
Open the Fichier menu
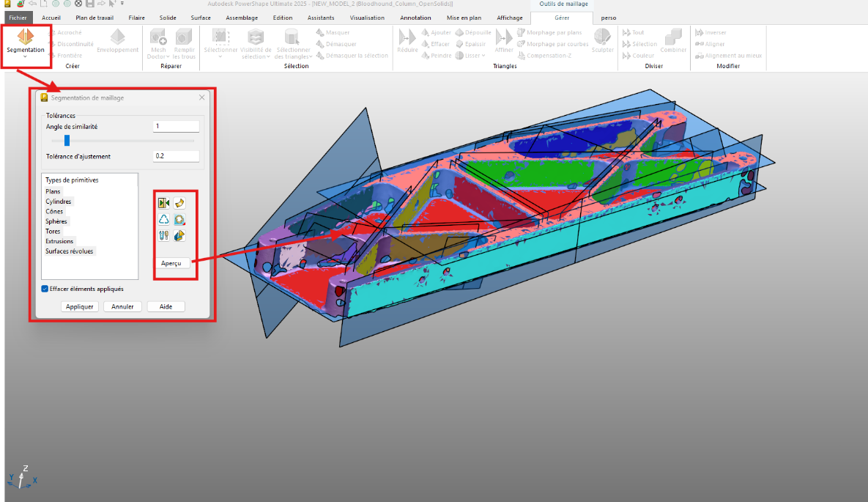click(x=18, y=18)
